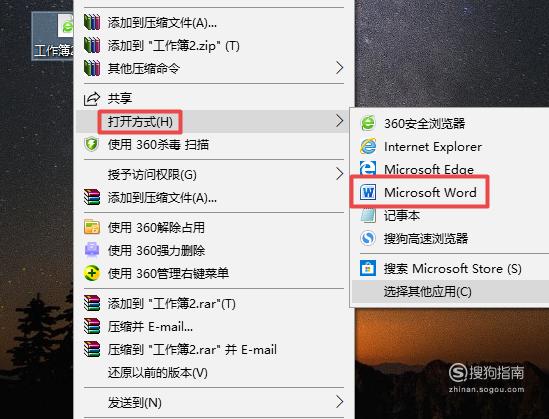Expand the 授予访问权限(G) submenu arrow
549x419 pixels.
click(339, 174)
